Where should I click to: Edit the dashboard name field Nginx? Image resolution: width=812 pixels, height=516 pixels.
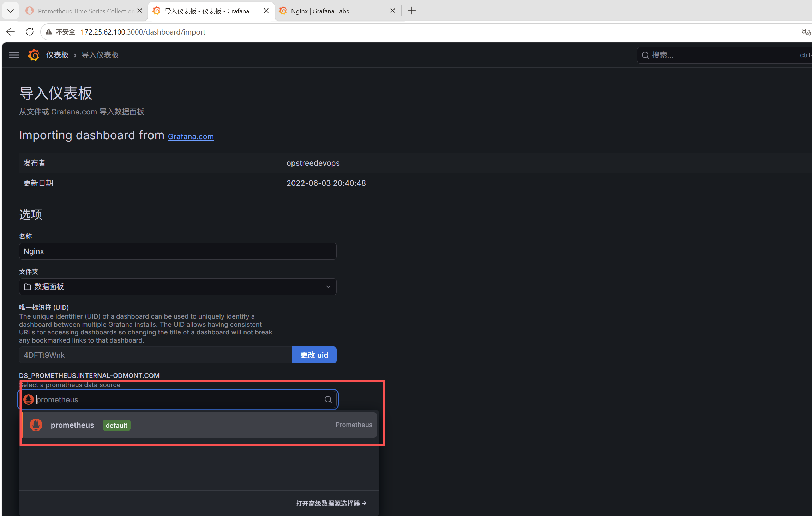pyautogui.click(x=178, y=251)
